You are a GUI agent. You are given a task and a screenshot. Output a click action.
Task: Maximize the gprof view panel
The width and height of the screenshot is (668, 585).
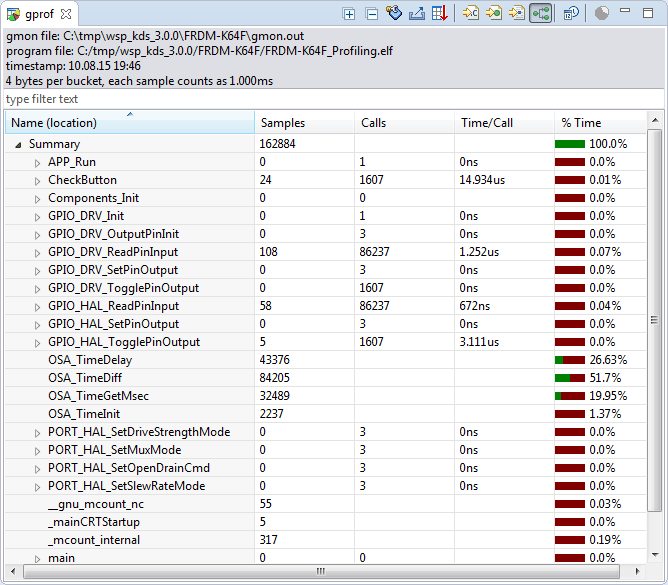click(648, 13)
